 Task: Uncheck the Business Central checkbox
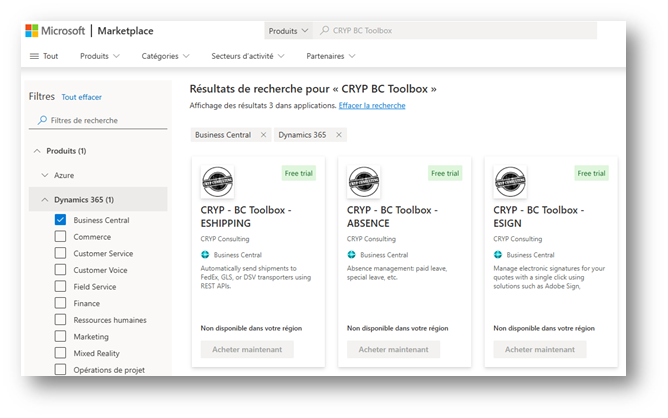click(60, 220)
